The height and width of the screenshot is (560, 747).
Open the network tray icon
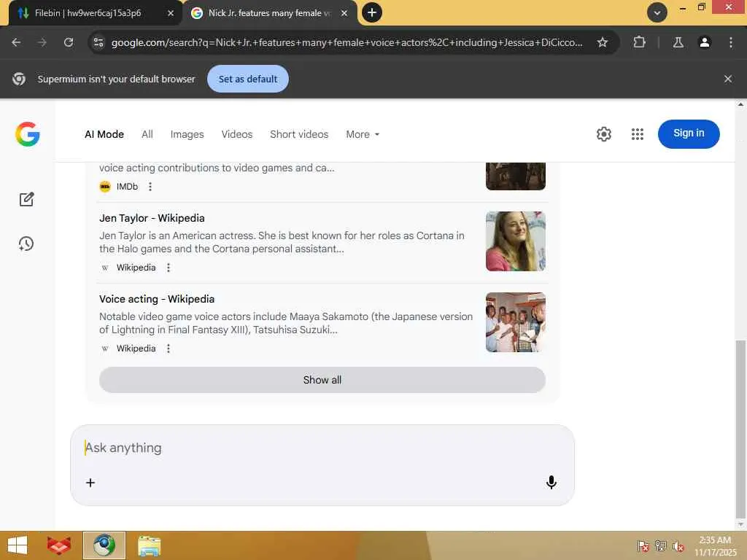(661, 545)
